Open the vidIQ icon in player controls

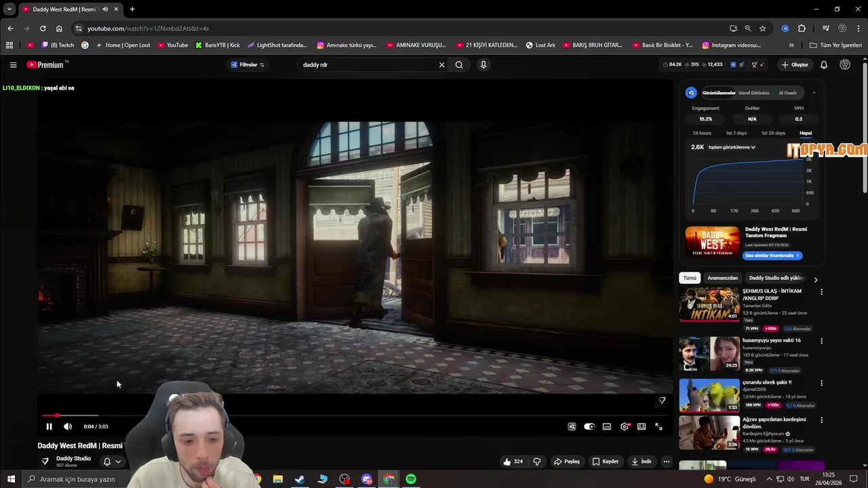coord(572,426)
